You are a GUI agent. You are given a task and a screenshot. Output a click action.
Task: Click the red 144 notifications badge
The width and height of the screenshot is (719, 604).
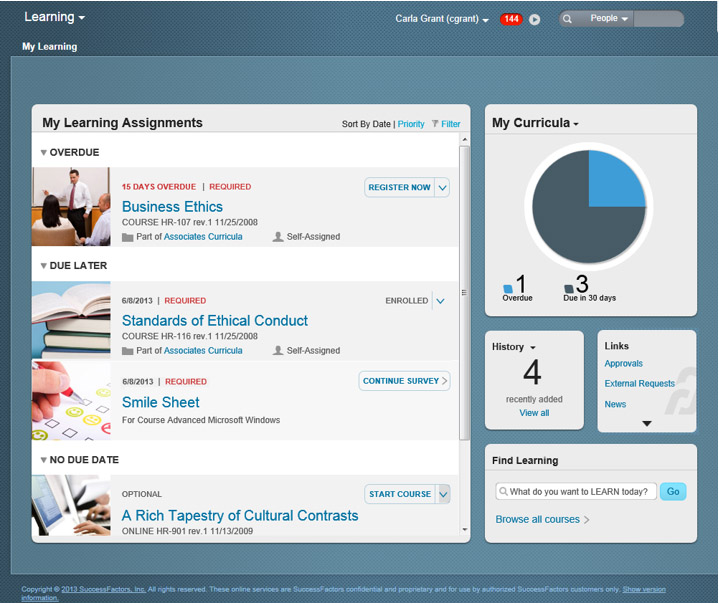click(x=511, y=19)
